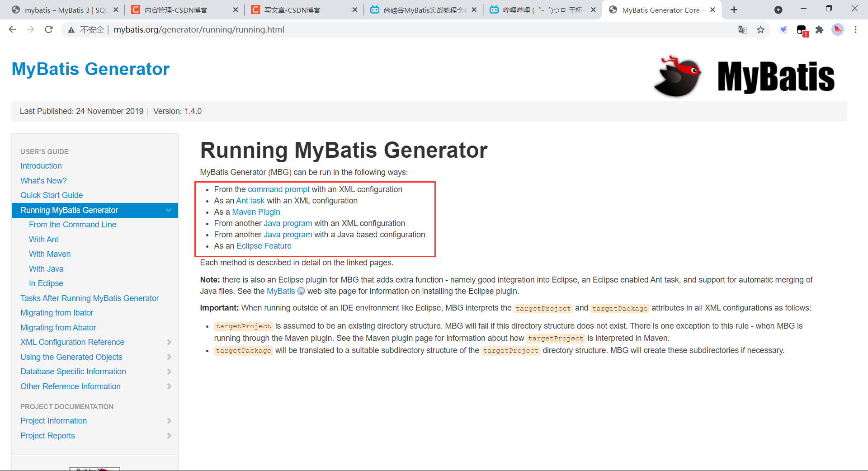The height and width of the screenshot is (471, 868).
Task: Click the not-secure warning icon in address bar
Action: tap(71, 30)
